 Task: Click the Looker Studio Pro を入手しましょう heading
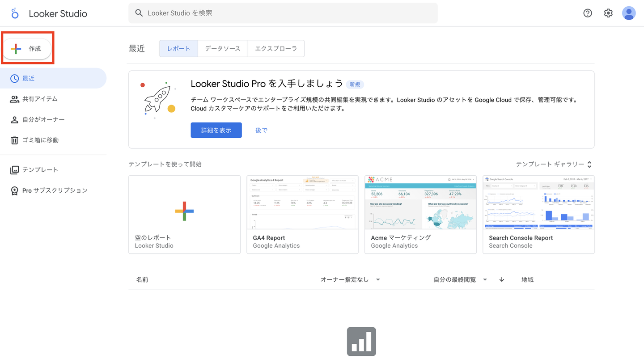[x=267, y=84]
